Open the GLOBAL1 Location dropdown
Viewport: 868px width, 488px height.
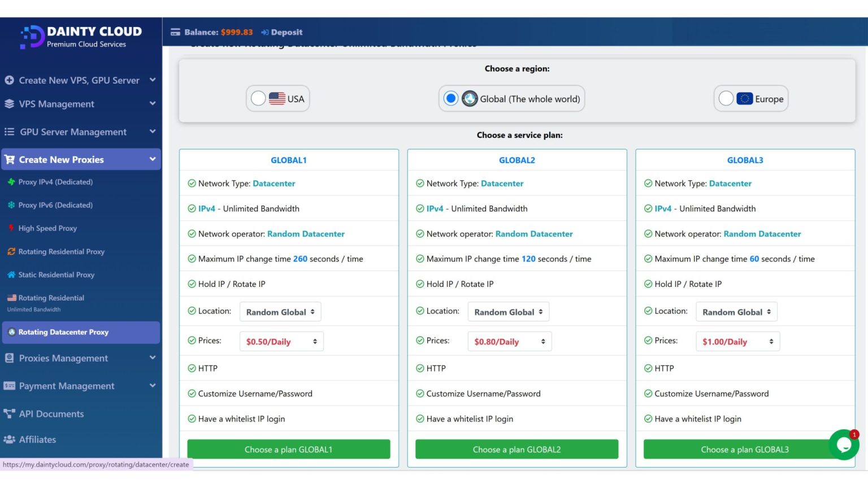coord(280,311)
